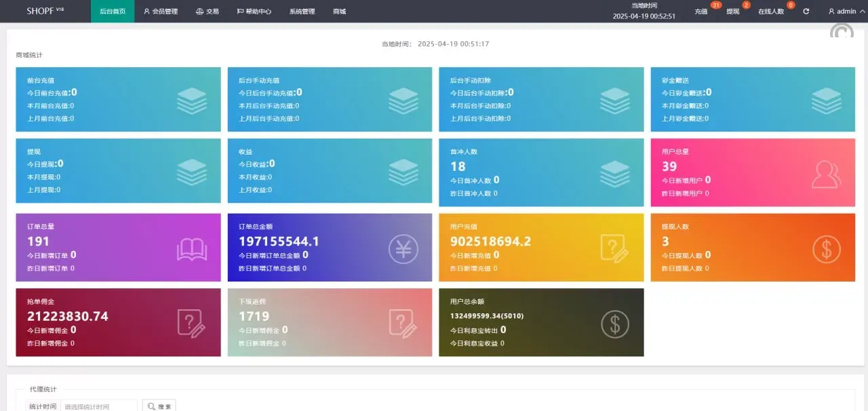The width and height of the screenshot is (868, 411).
Task: Click the 订单总量 open book icon
Action: [191, 249]
